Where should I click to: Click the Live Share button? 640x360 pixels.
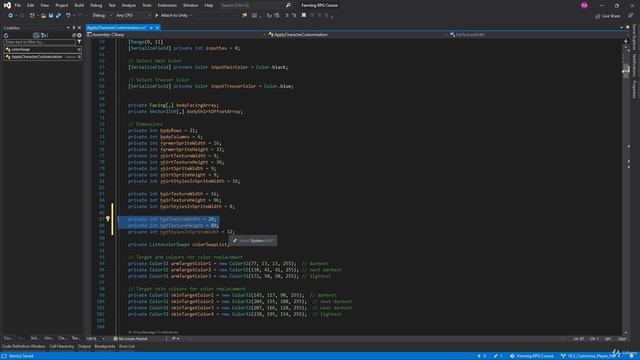608,16
